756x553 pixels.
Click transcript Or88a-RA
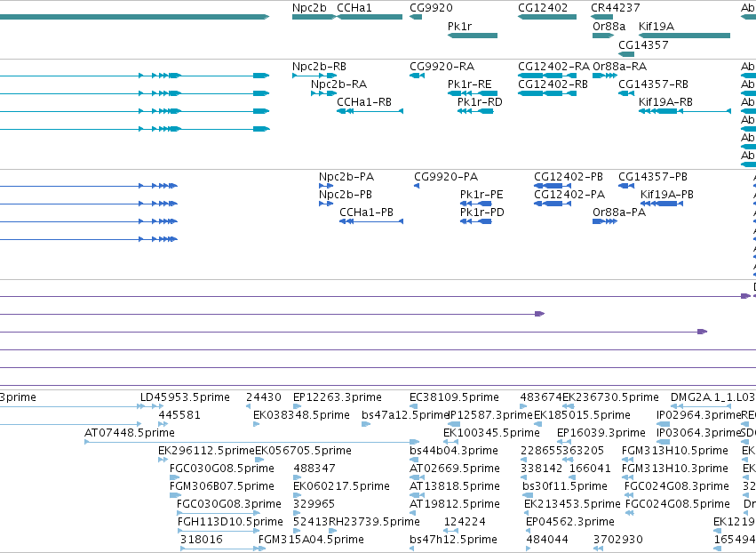(619, 67)
